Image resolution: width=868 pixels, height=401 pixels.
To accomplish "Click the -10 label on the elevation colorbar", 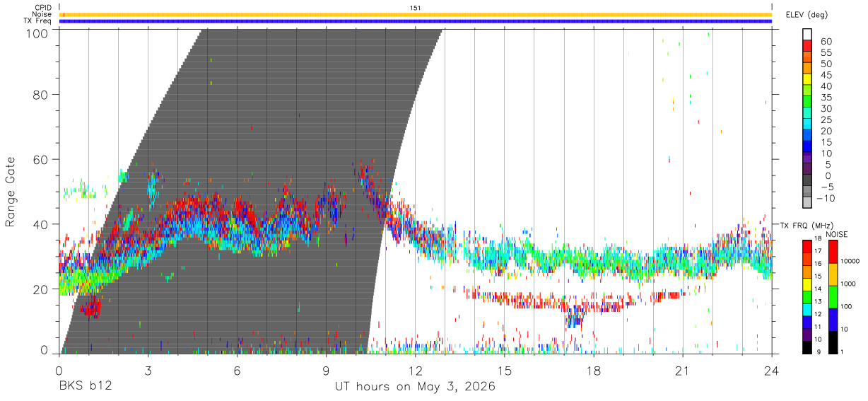I will click(x=827, y=198).
